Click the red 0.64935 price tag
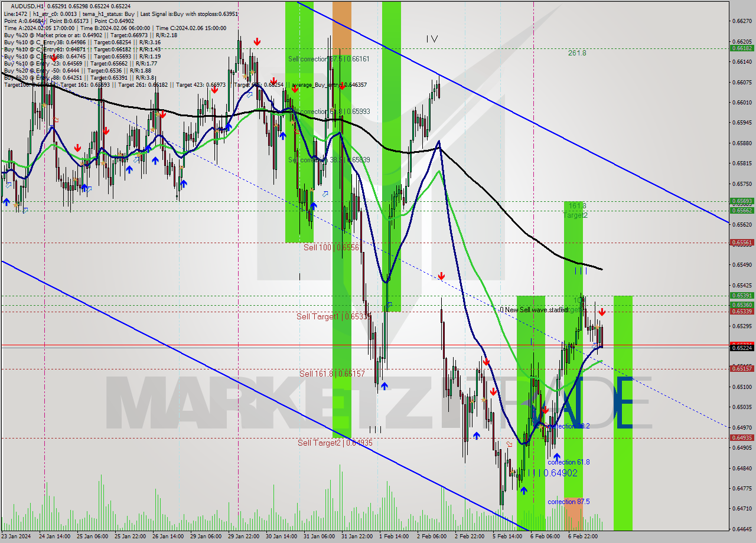Image resolution: width=756 pixels, height=543 pixels. pos(742,437)
